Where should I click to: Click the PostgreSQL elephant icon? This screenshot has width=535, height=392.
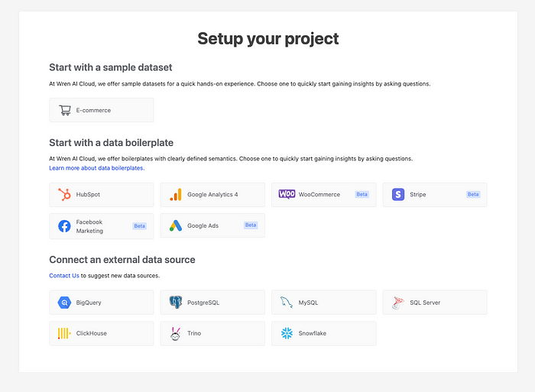pos(176,303)
